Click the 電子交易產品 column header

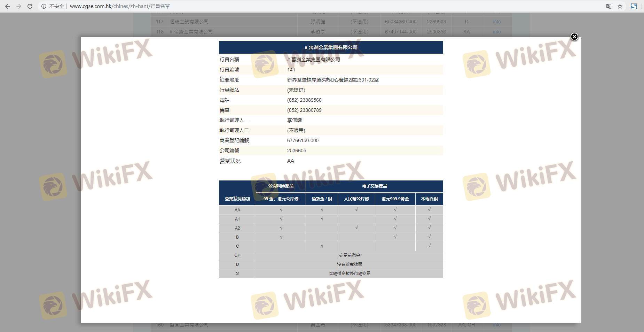(374, 186)
